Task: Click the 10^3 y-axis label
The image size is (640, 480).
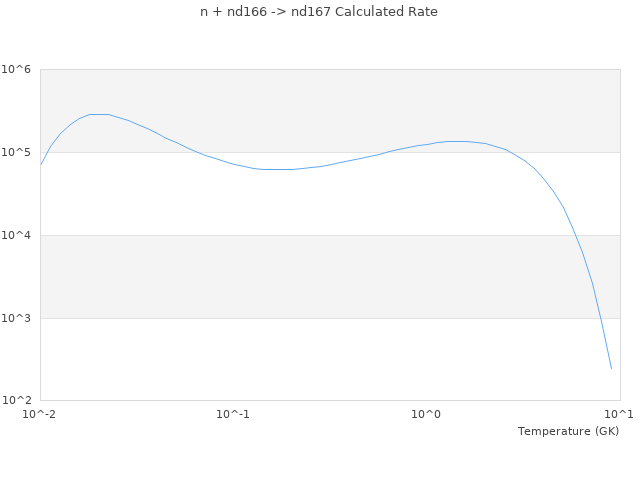Action: (x=16, y=319)
